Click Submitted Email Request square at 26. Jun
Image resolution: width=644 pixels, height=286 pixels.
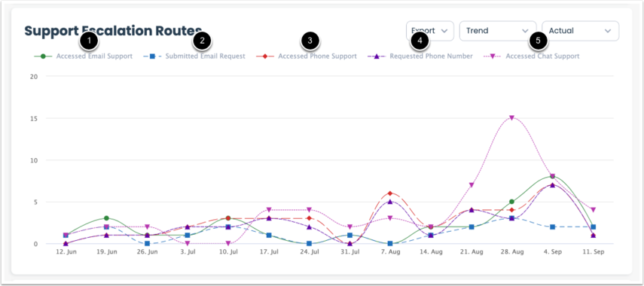(147, 244)
